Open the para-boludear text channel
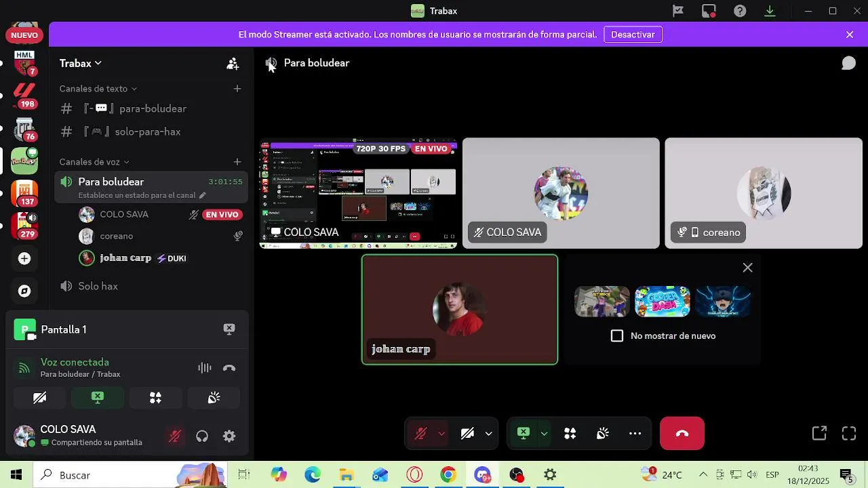This screenshot has height=488, width=868. 151,108
